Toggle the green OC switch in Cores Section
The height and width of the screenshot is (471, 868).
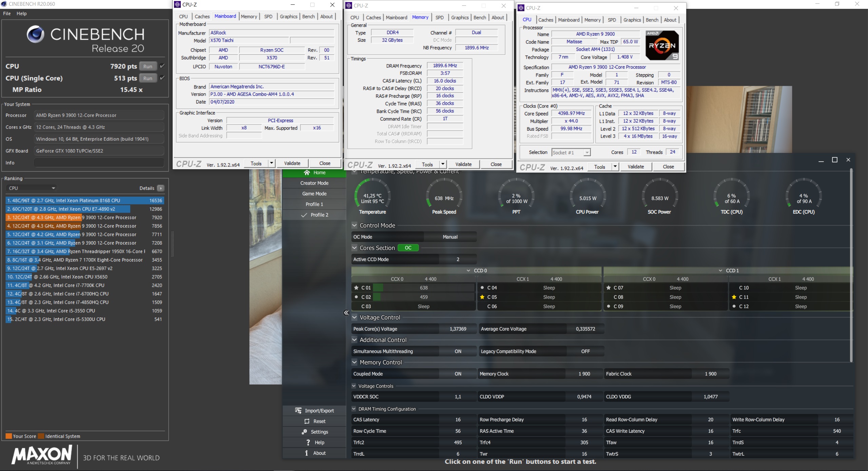click(408, 248)
